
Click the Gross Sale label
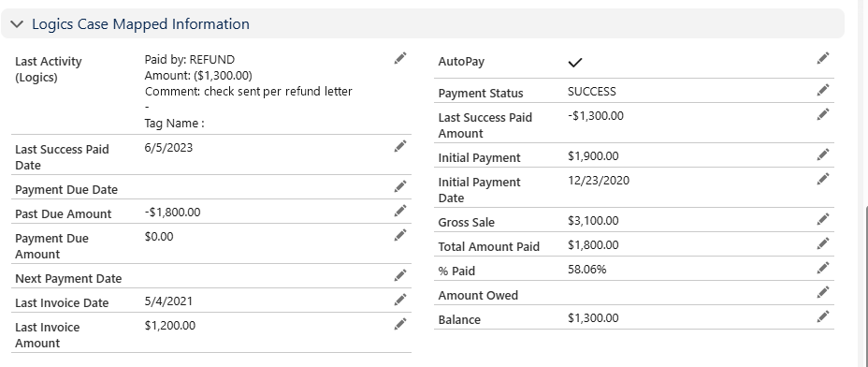click(467, 222)
